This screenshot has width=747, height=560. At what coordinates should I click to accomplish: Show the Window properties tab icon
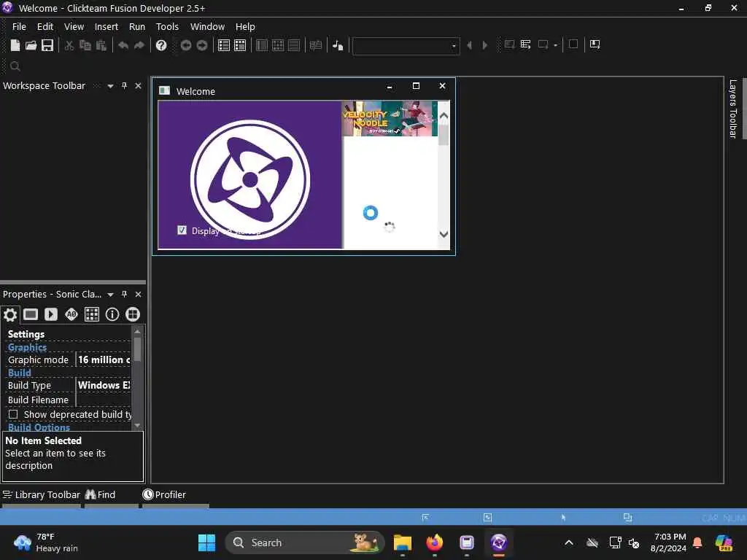[x=31, y=314]
